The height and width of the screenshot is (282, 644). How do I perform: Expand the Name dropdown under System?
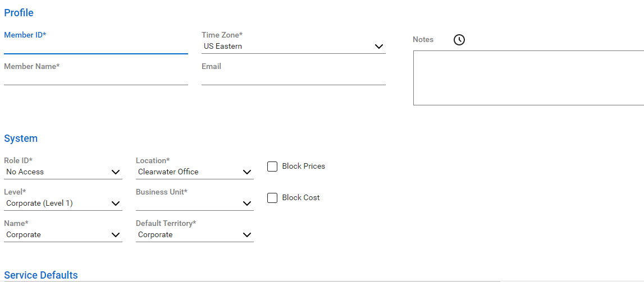[63, 235]
